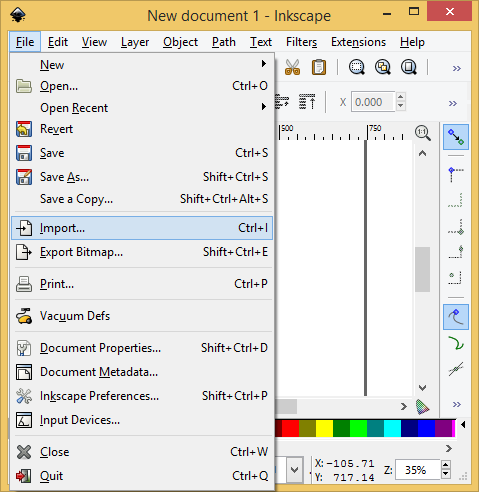479x492 pixels.
Task: Zoom to fit page icon
Action: [409, 67]
